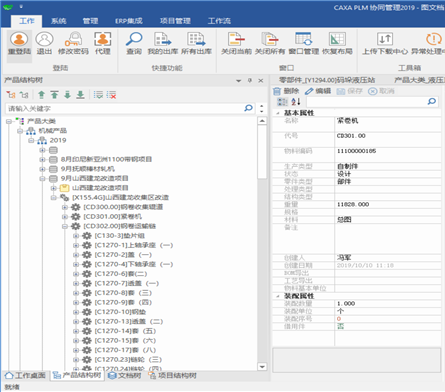This screenshot has width=445, height=392.
Task: Open 修改密码 change-password tool
Action: click(x=73, y=43)
